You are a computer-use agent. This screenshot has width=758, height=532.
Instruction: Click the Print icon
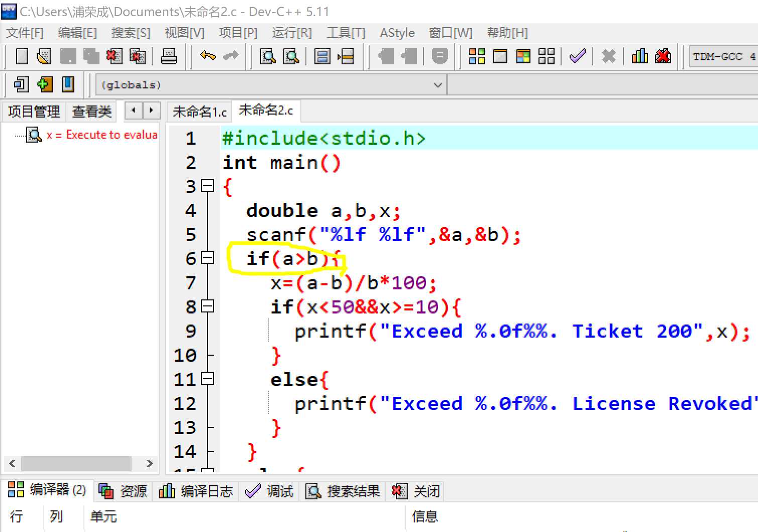[168, 56]
